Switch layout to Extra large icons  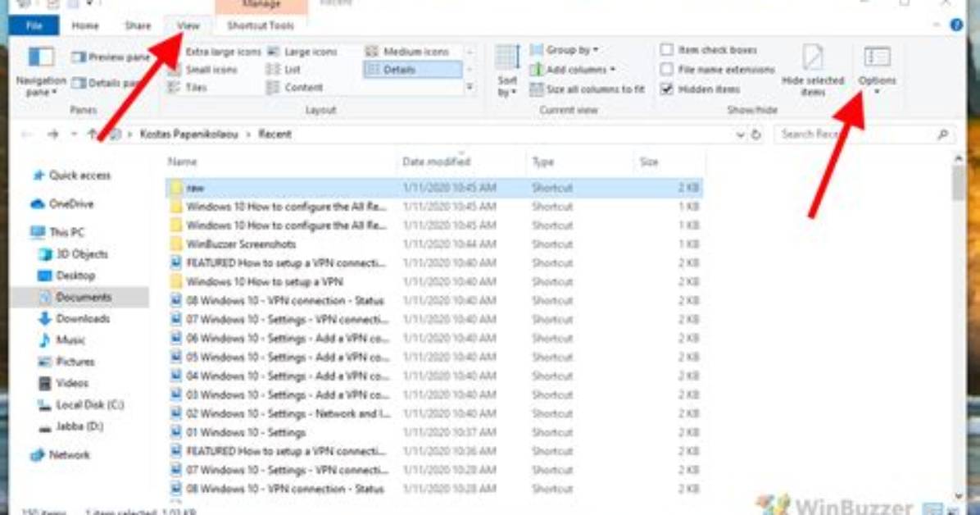[215, 52]
